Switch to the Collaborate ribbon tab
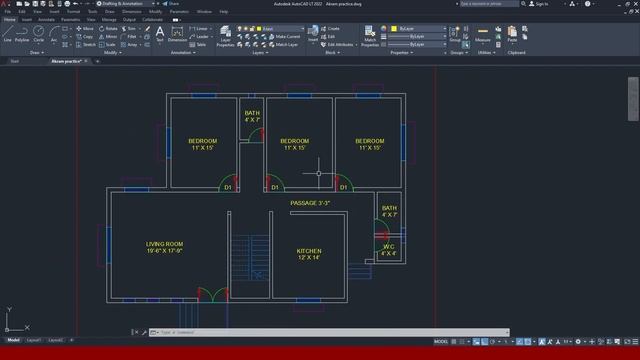Image resolution: width=640 pixels, height=360 pixels. [x=153, y=20]
